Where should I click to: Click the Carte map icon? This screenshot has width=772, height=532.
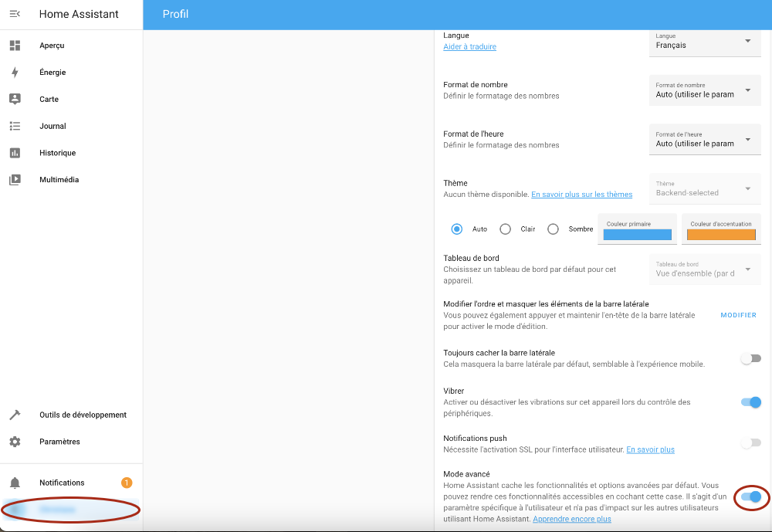[x=15, y=99]
